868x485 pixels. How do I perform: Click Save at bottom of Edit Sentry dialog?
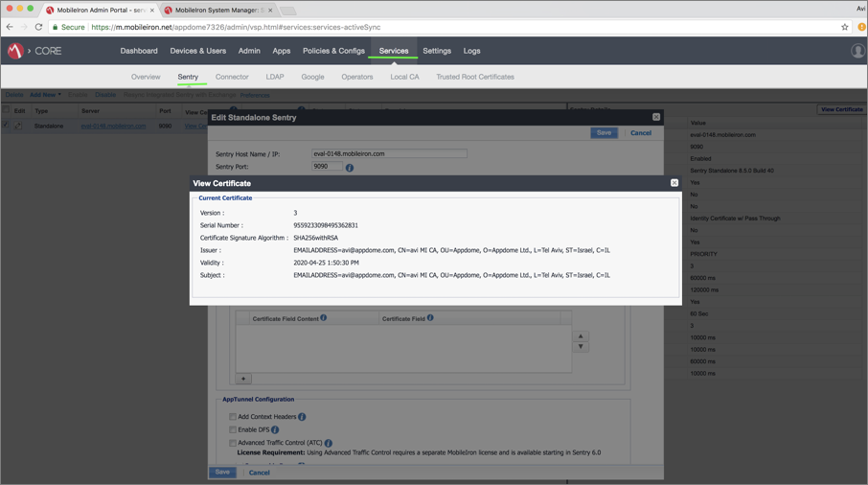click(222, 473)
